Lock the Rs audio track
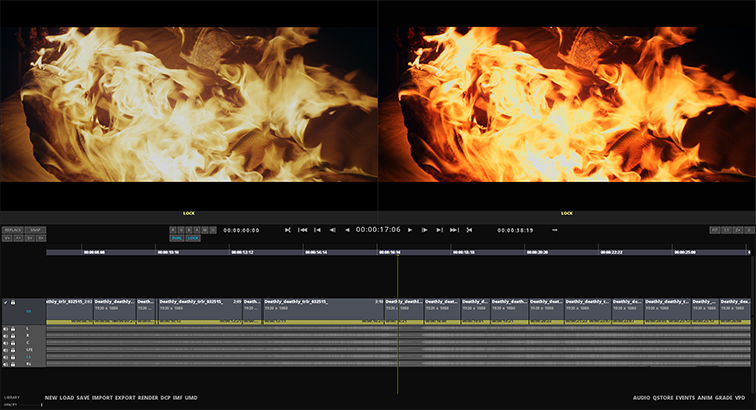 (13, 364)
